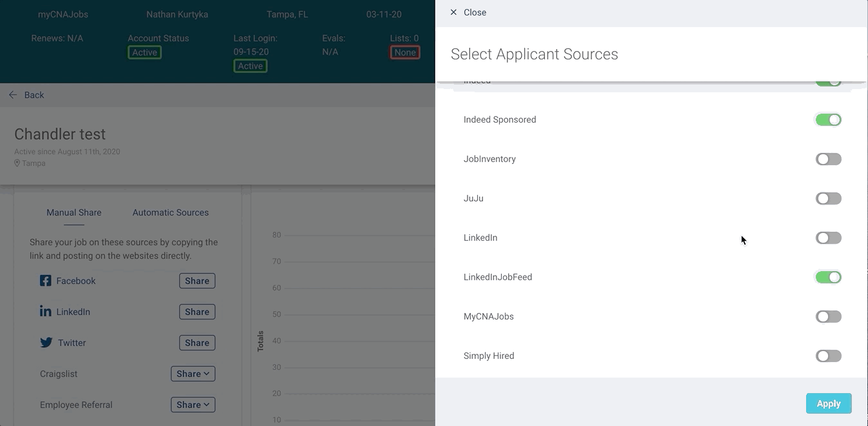
Task: Expand the Employee Referral Share dropdown
Action: pos(193,405)
